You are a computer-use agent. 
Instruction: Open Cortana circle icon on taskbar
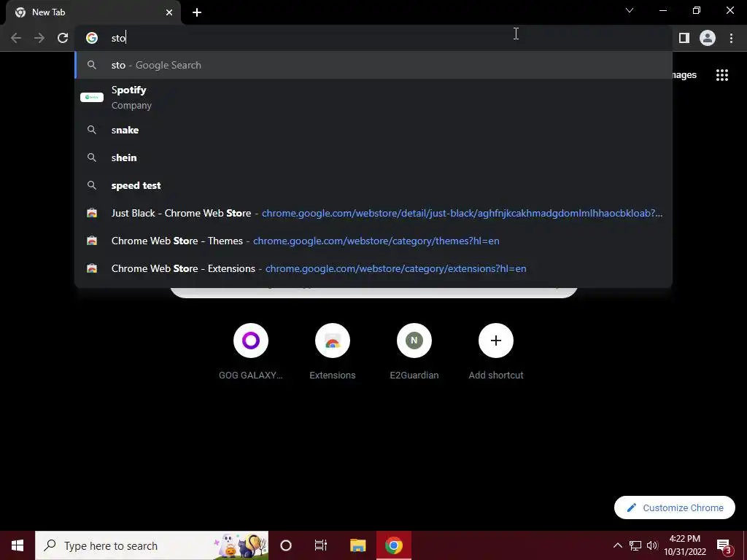coord(286,545)
